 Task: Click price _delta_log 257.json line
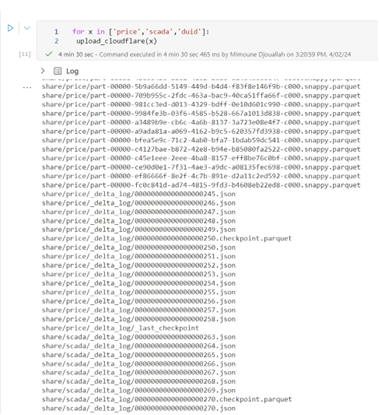tap(139, 310)
